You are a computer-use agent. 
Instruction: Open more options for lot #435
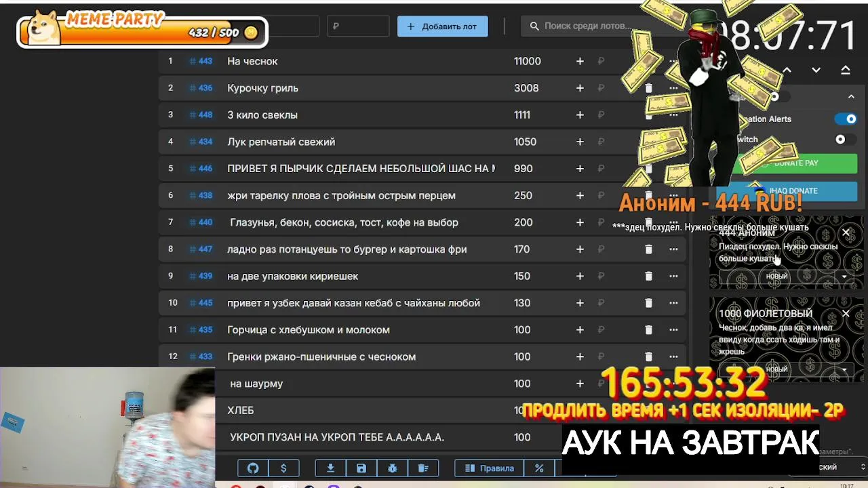[x=673, y=330]
